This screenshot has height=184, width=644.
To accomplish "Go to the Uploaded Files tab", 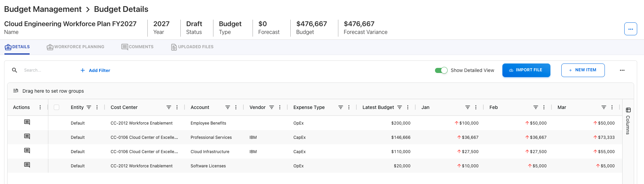I will pyautogui.click(x=192, y=47).
